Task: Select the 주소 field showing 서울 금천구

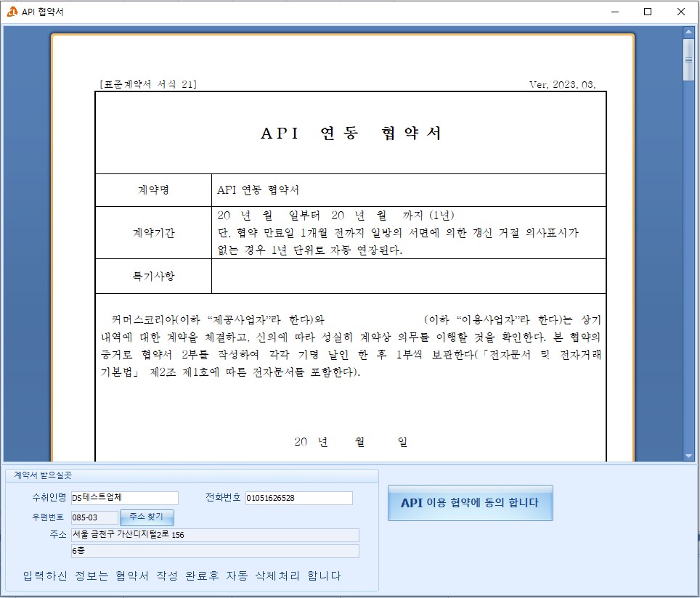Action: (215, 535)
